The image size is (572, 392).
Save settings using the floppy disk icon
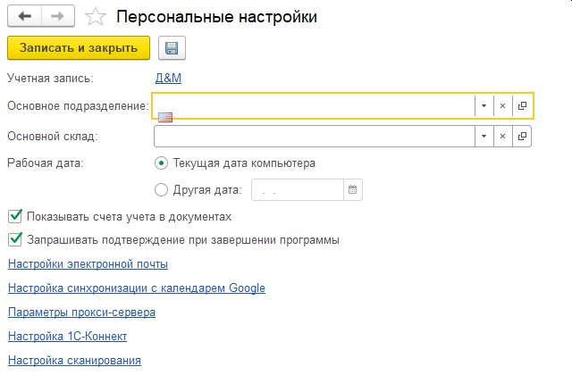172,47
